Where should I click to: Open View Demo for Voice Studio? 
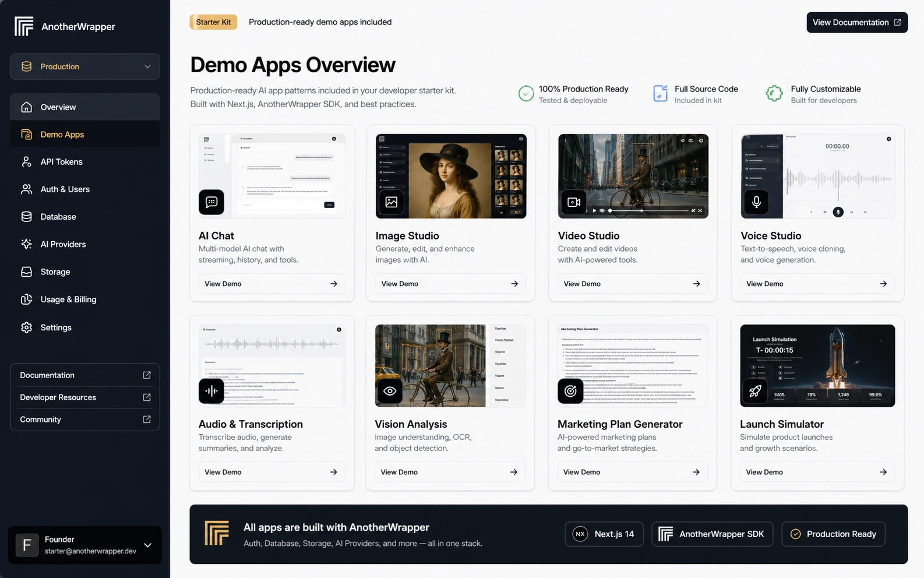817,284
